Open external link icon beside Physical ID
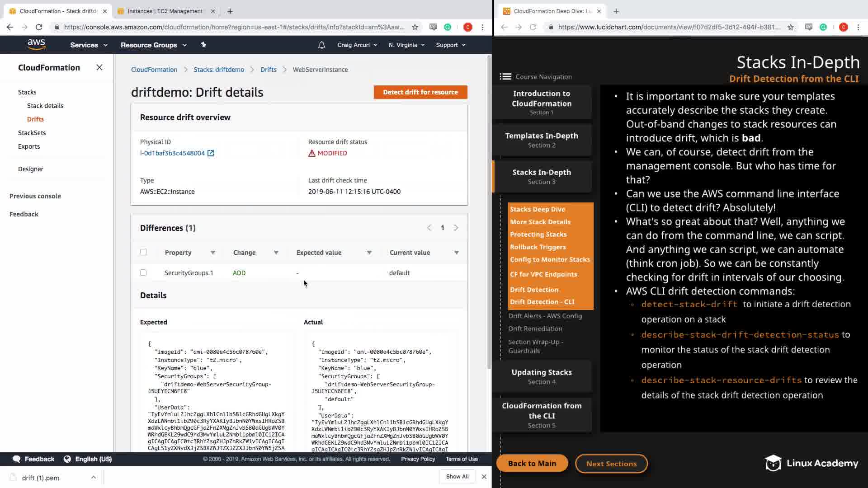 coord(211,153)
